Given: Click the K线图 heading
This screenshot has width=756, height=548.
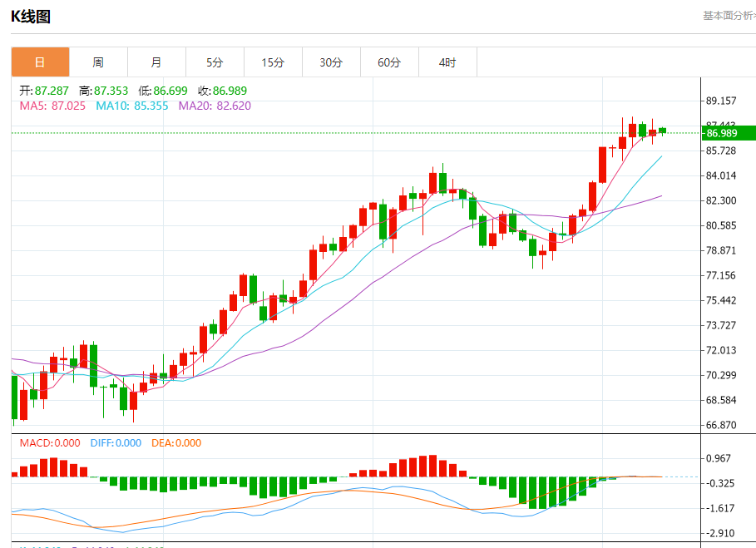Looking at the screenshot, I should 31,17.
